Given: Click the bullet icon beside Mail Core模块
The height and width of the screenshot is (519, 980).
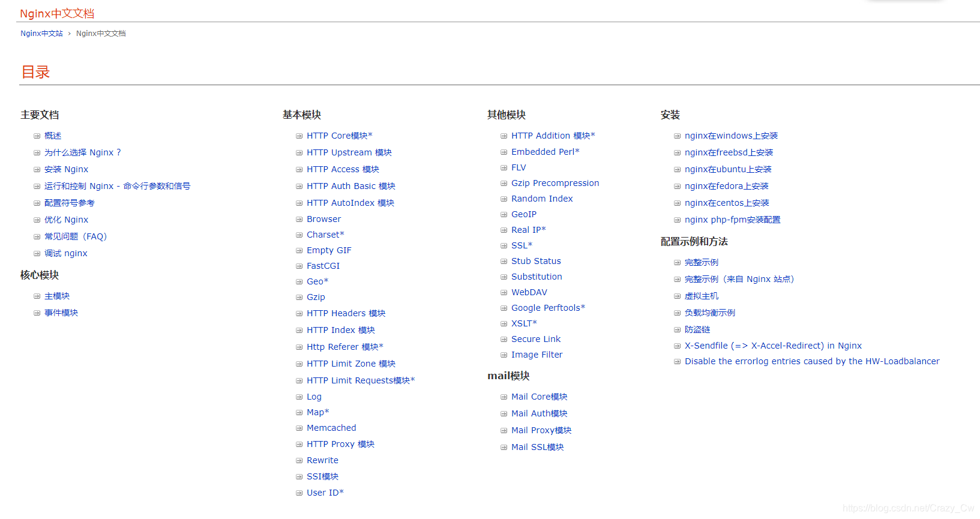Looking at the screenshot, I should [x=504, y=397].
